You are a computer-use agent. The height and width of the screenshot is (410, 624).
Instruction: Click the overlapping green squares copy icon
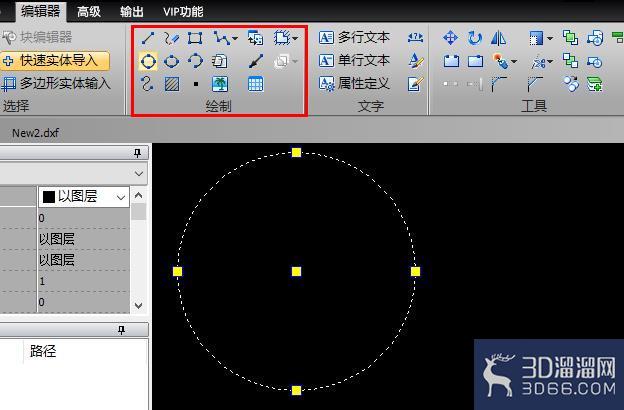571,38
